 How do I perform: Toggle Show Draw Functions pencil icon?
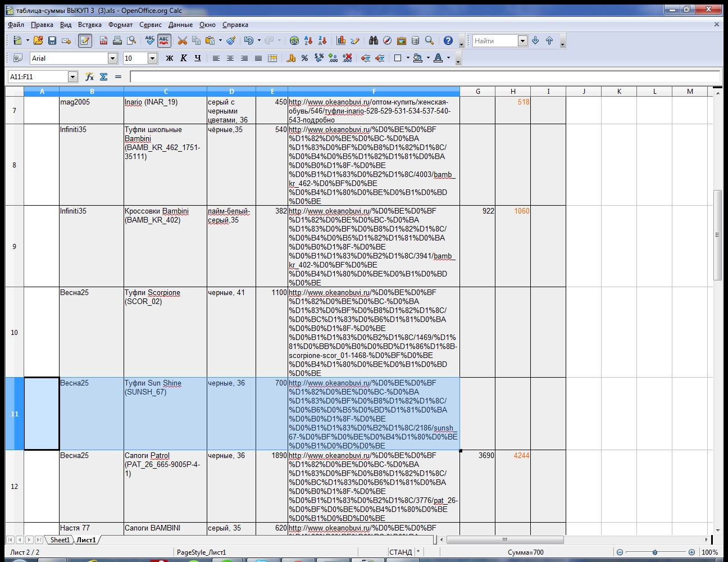coord(355,40)
